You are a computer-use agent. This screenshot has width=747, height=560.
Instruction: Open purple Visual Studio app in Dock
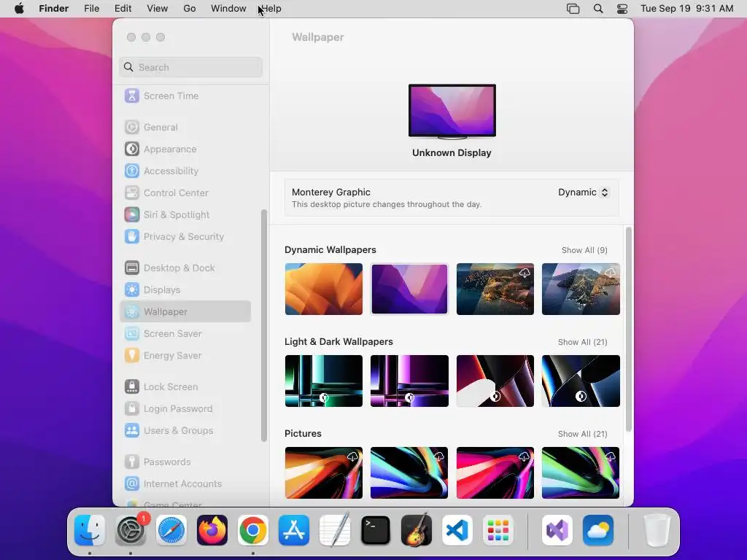pyautogui.click(x=557, y=530)
